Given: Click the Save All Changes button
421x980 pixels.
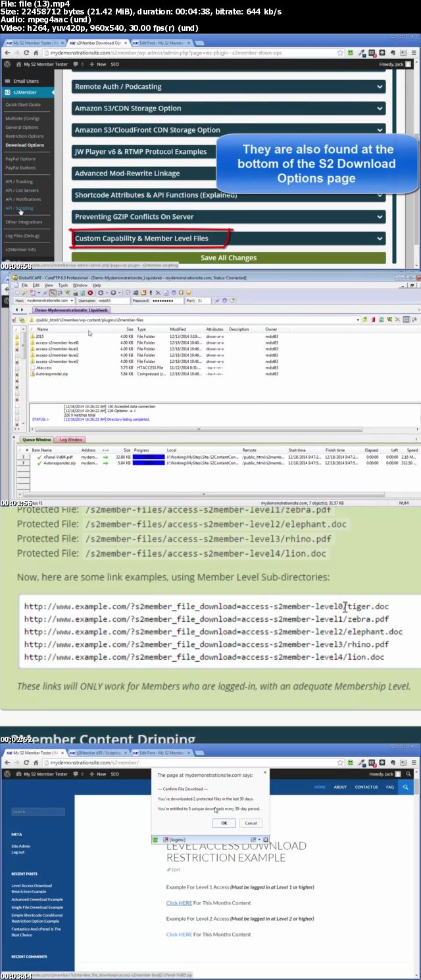Looking at the screenshot, I should [228, 258].
